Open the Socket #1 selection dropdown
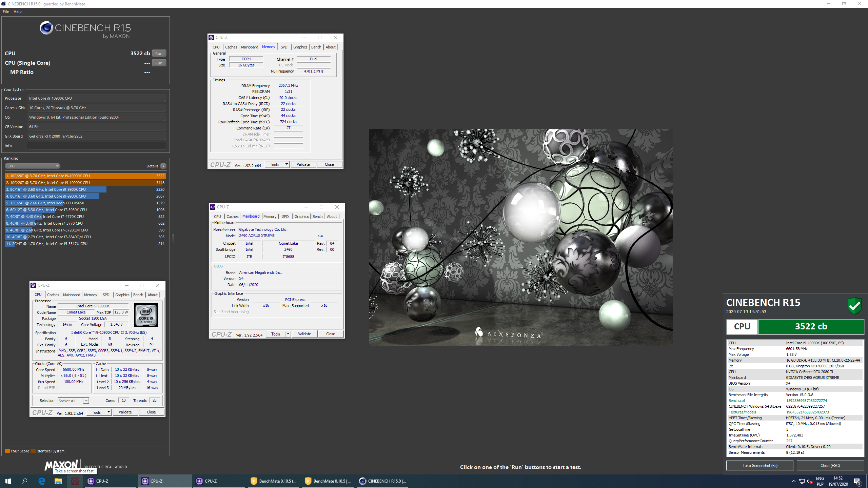 click(x=73, y=401)
